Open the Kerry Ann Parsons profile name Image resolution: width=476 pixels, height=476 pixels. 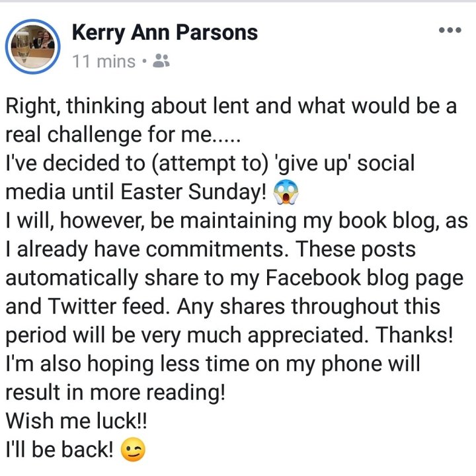(164, 32)
